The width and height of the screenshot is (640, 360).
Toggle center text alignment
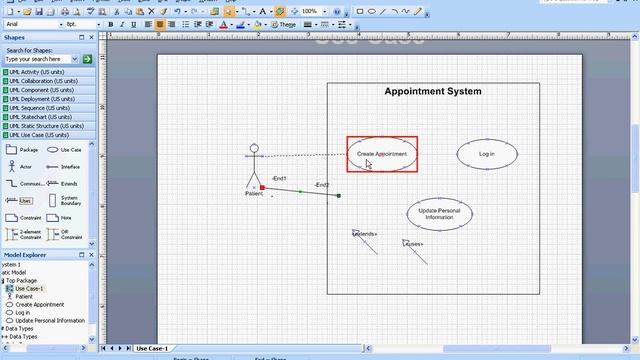click(160, 24)
